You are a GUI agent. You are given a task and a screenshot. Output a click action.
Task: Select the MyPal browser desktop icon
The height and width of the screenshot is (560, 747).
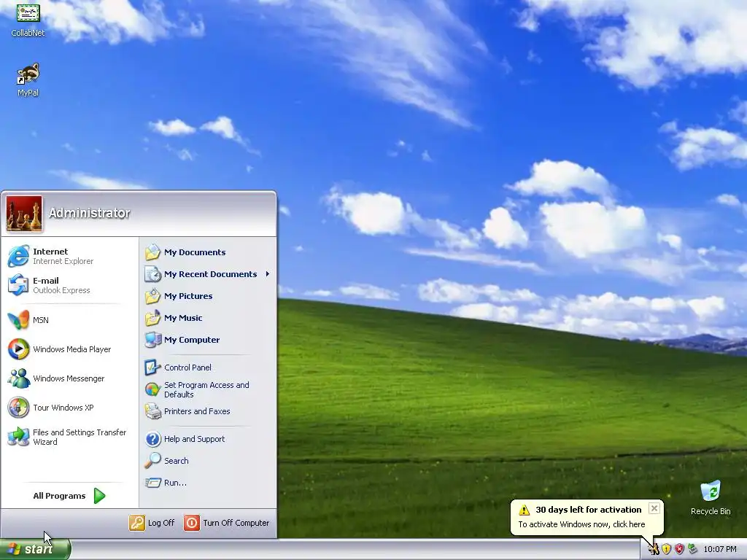tap(28, 80)
